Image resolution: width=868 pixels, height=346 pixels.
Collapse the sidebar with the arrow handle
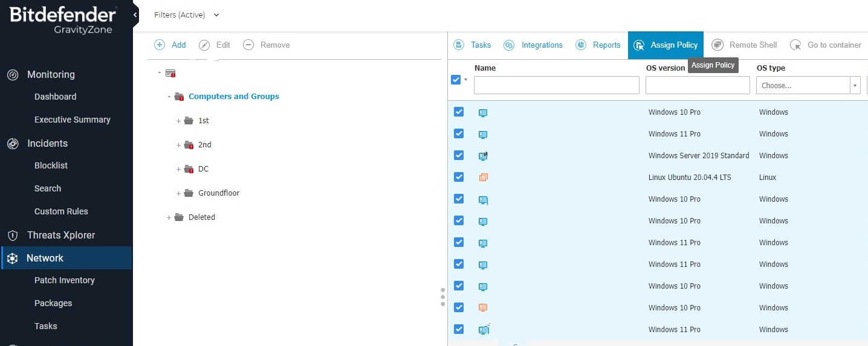click(135, 14)
